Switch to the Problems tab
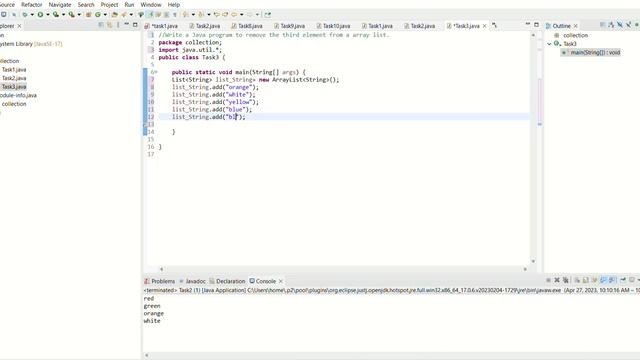The height and width of the screenshot is (360, 640). 159,281
